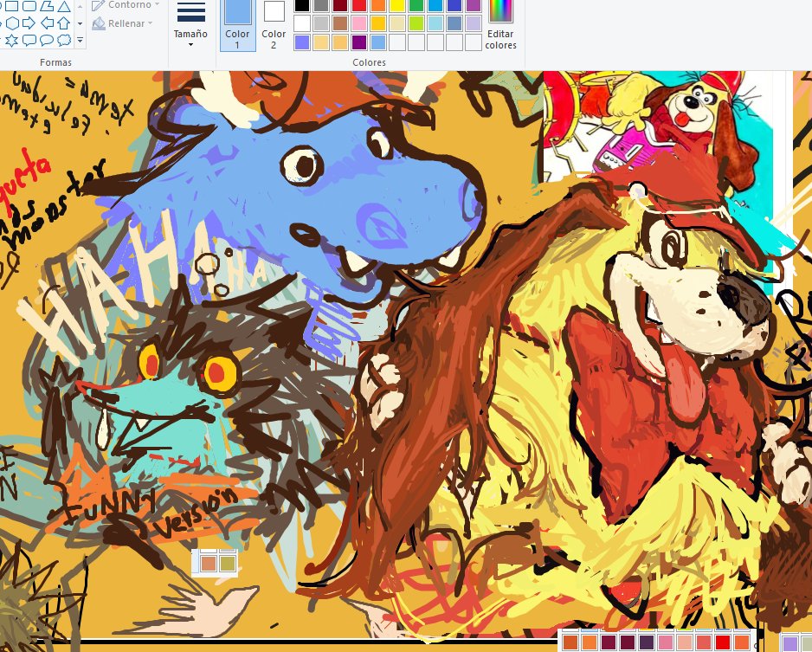Viewport: 812px width, 652px height.
Task: Select the oval callout shape
Action: (47, 40)
